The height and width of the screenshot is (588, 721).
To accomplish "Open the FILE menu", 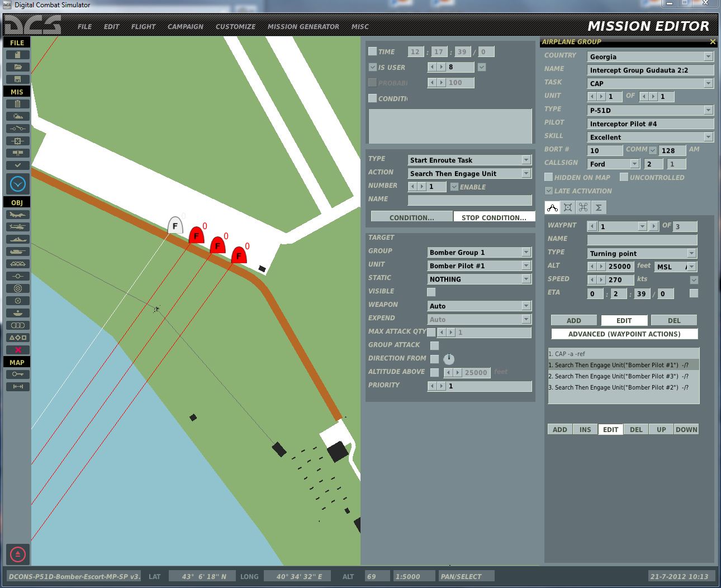I will [85, 26].
